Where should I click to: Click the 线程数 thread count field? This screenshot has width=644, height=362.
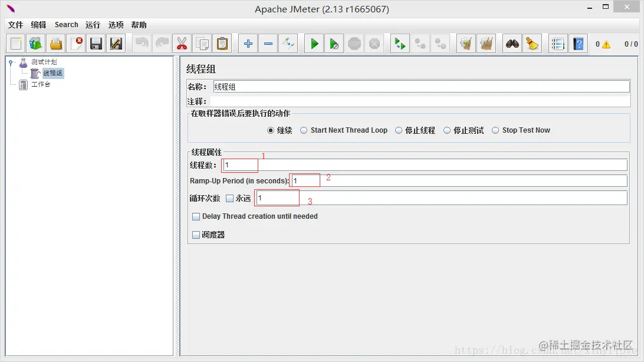425,165
